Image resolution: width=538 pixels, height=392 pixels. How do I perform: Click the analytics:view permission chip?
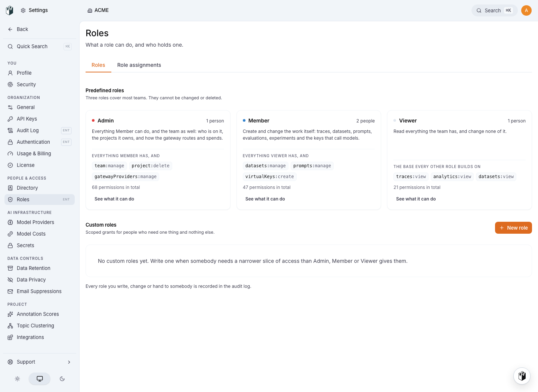(452, 177)
